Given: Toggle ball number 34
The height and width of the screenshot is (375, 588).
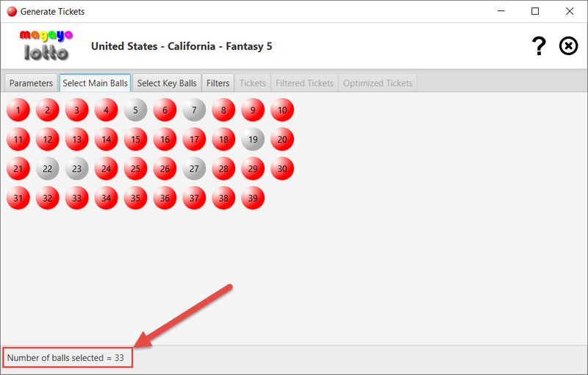Looking at the screenshot, I should coord(106,198).
